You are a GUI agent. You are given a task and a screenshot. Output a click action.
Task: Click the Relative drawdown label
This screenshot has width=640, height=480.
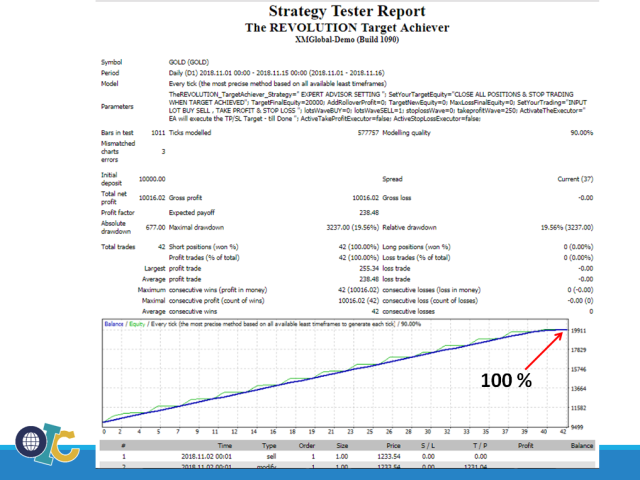[x=409, y=227]
